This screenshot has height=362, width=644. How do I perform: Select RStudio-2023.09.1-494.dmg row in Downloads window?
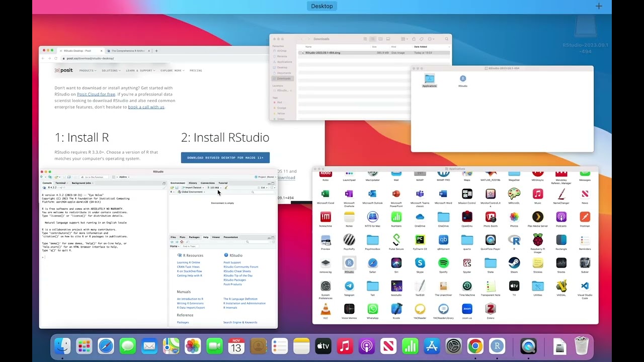[x=374, y=53]
